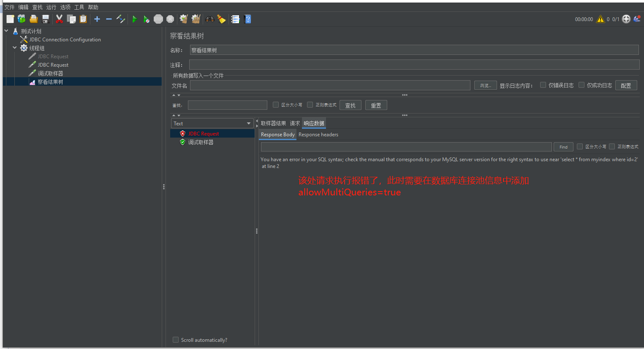The image size is (644, 349).
Task: Click the 名称 input field
Action: 414,50
